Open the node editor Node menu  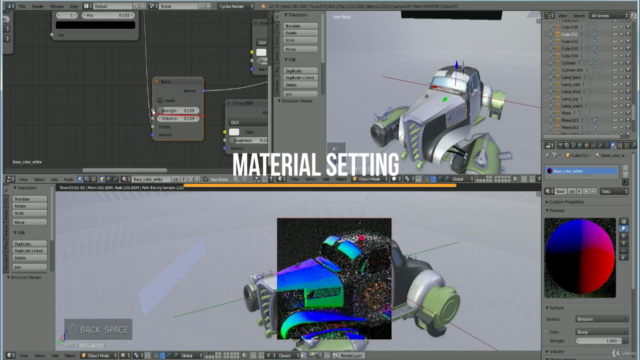[68, 179]
